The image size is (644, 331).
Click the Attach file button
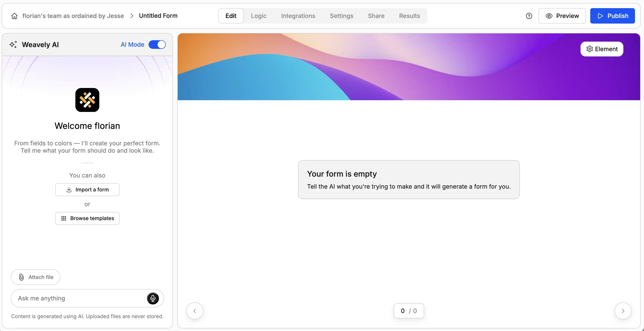(x=35, y=277)
